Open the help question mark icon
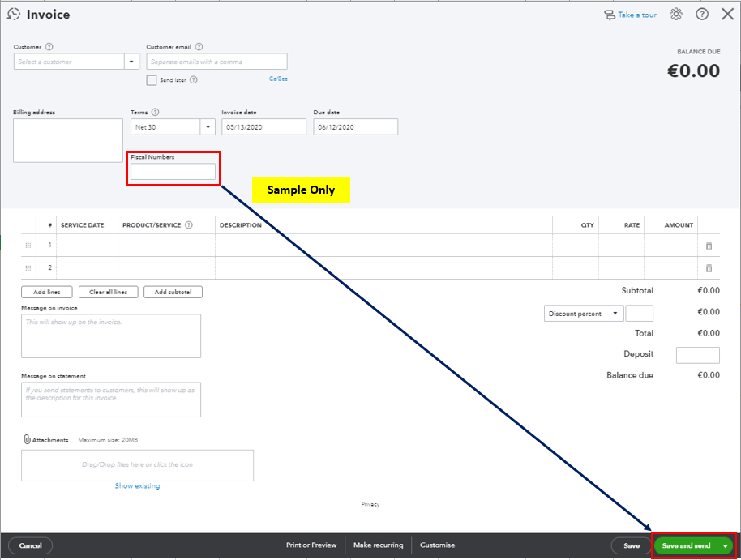Image resolution: width=741 pixels, height=560 pixels. [702, 14]
